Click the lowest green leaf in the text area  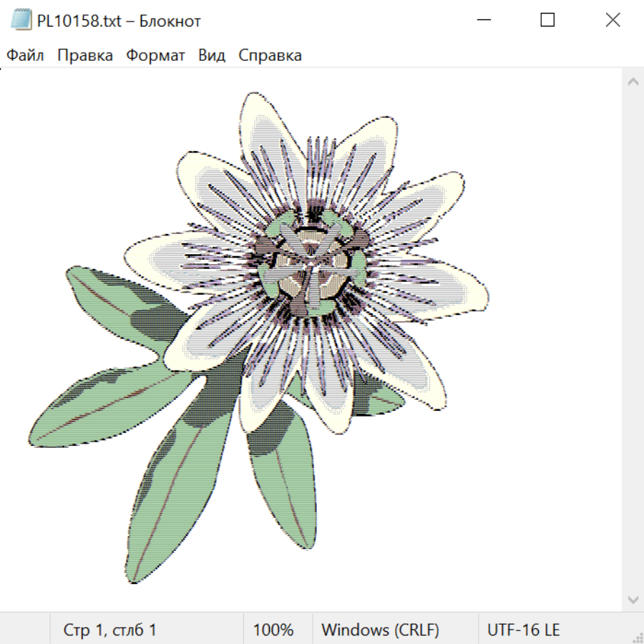(x=175, y=501)
